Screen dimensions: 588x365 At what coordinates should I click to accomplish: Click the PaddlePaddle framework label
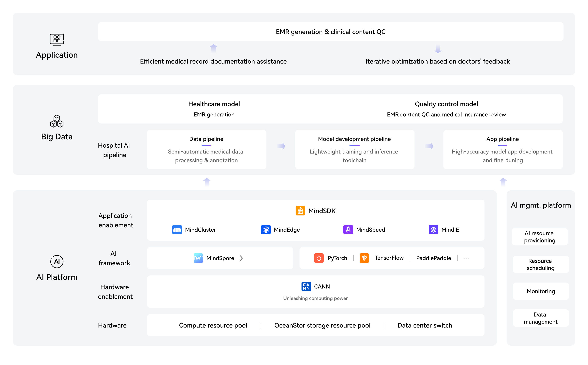pos(433,258)
